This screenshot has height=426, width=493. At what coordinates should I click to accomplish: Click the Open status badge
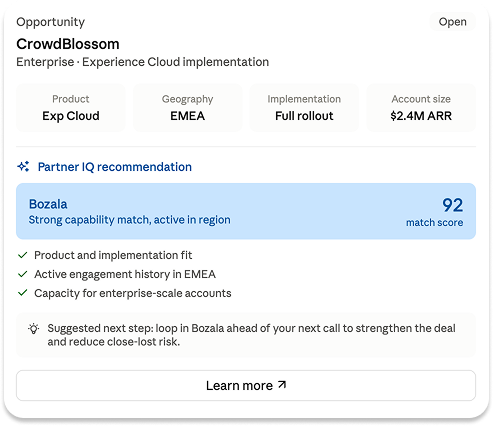click(452, 22)
